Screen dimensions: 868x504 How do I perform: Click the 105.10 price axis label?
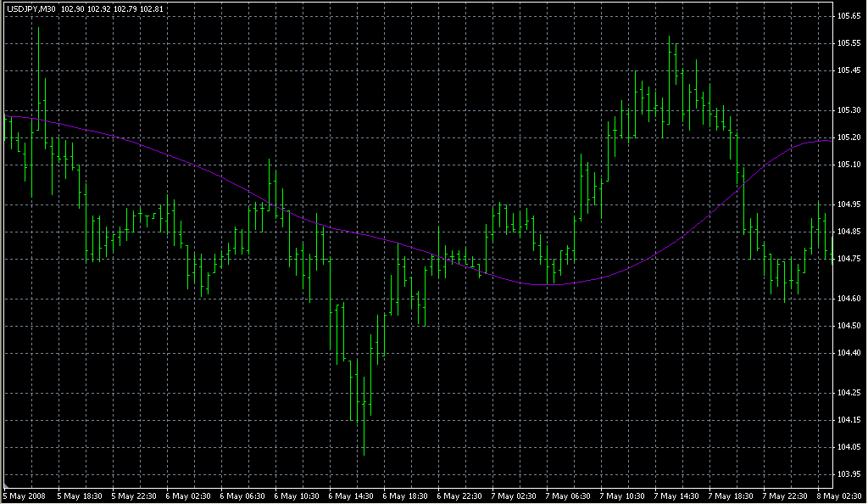(849, 165)
